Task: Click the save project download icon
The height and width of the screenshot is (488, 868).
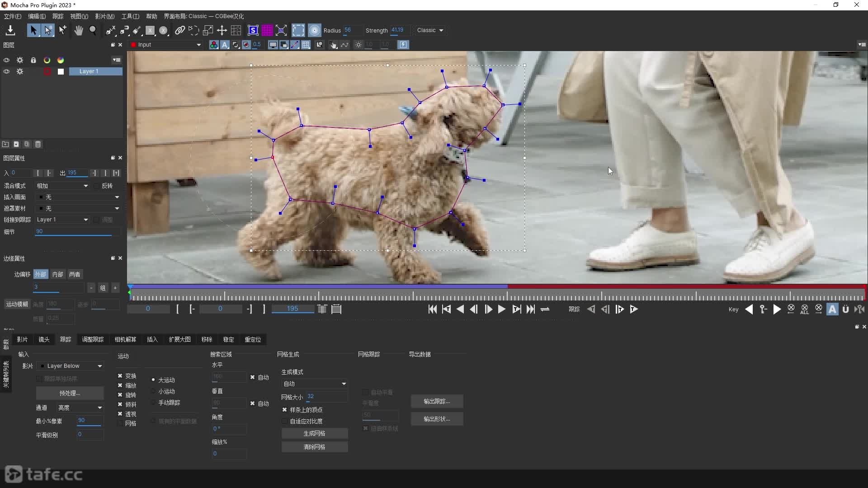Action: click(10, 30)
